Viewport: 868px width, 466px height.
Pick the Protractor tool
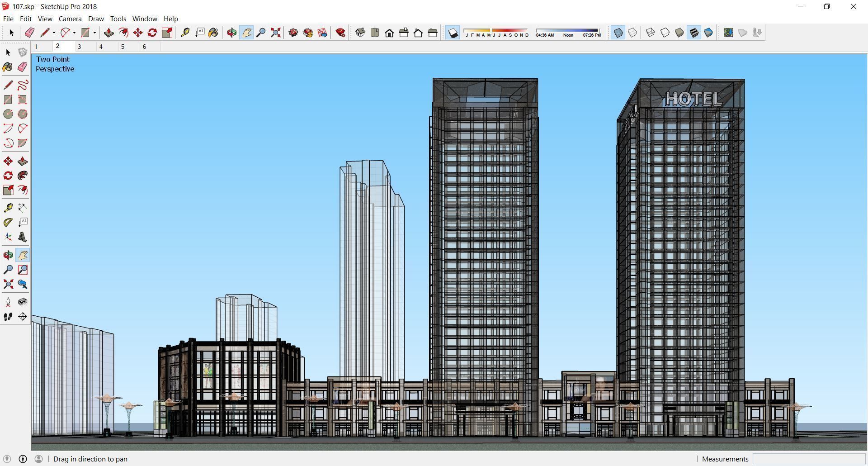click(x=8, y=223)
